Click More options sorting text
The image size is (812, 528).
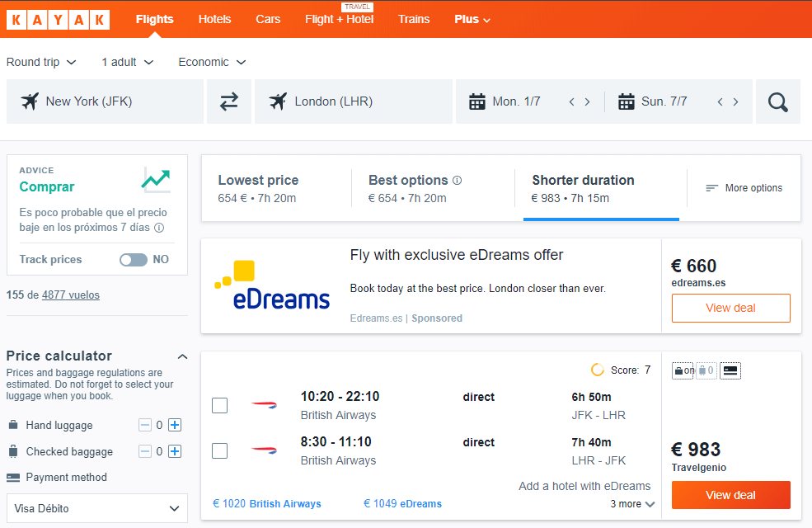pos(753,188)
